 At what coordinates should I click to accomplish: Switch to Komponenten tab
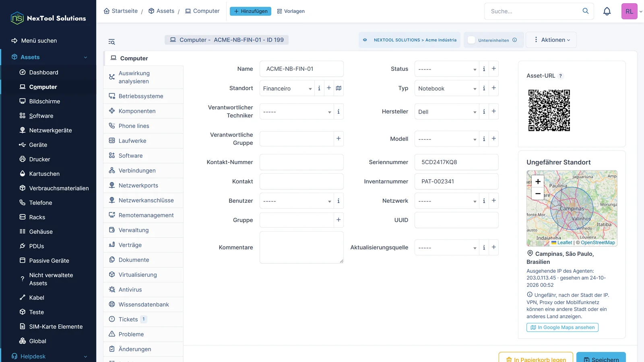(144, 111)
